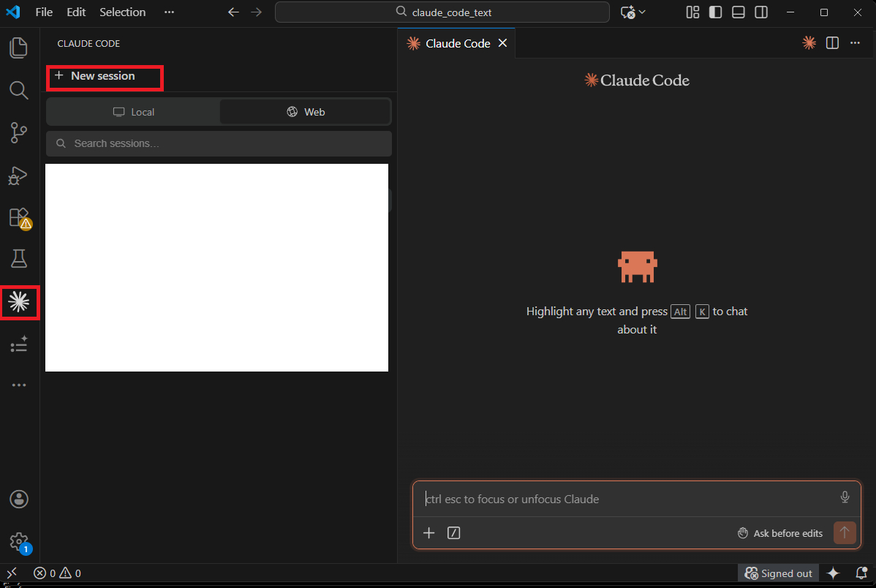876x588 pixels.
Task: Change Ask before edits permission mode
Action: click(x=780, y=533)
